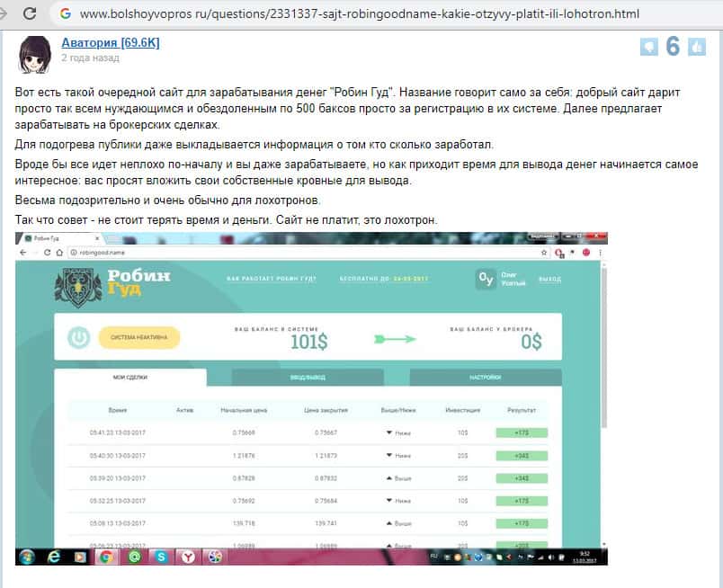Image resolution: width=723 pixels, height=588 pixels.
Task: Open the Настройки tab
Action: [x=485, y=378]
